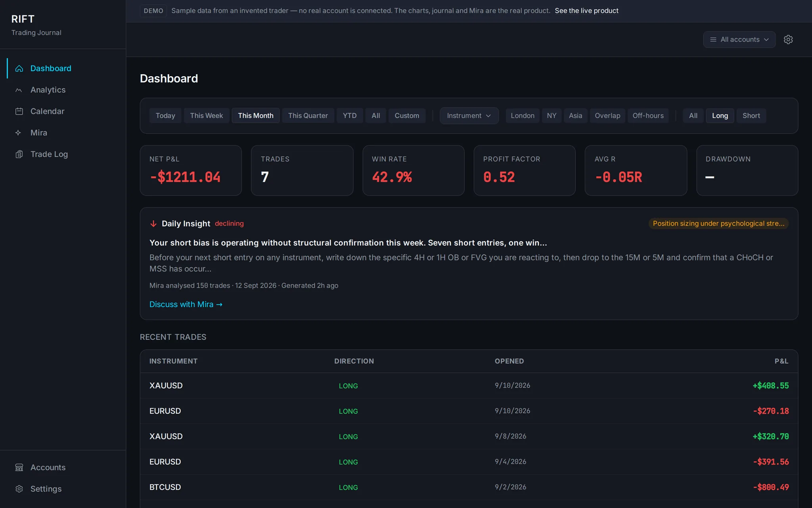
Task: Click the declining status label
Action: [229, 224]
